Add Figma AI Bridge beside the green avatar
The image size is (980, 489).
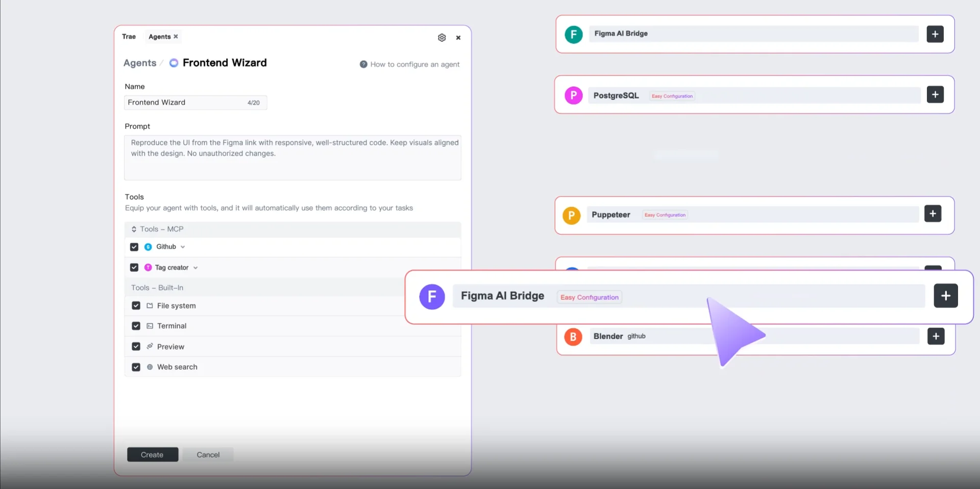[935, 34]
